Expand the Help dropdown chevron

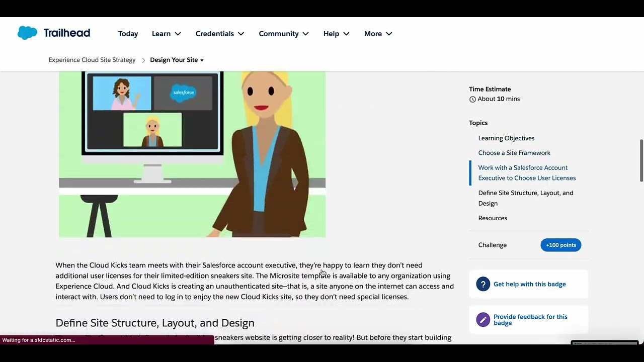tap(346, 34)
